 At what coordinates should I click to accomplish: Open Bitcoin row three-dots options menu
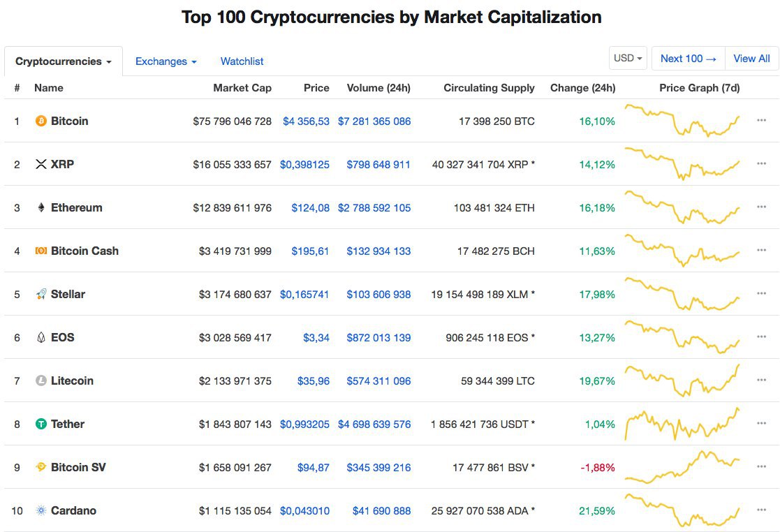pyautogui.click(x=761, y=121)
